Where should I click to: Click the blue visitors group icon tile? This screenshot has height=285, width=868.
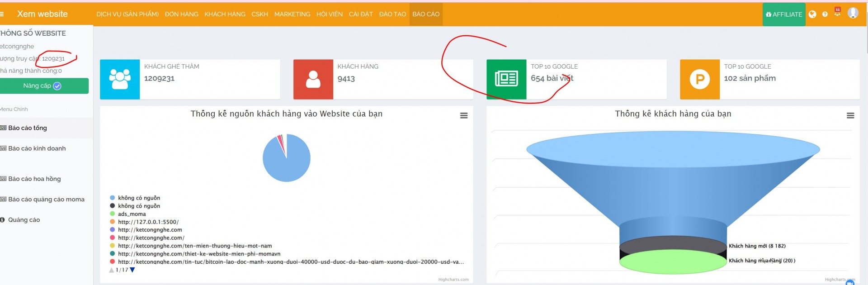coord(120,79)
